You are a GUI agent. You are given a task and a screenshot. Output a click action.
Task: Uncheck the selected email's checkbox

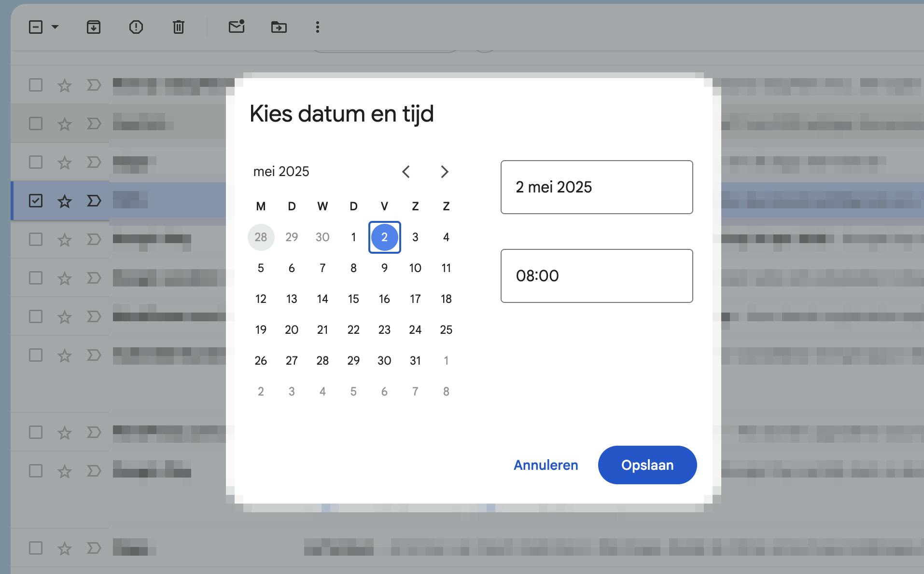(36, 201)
